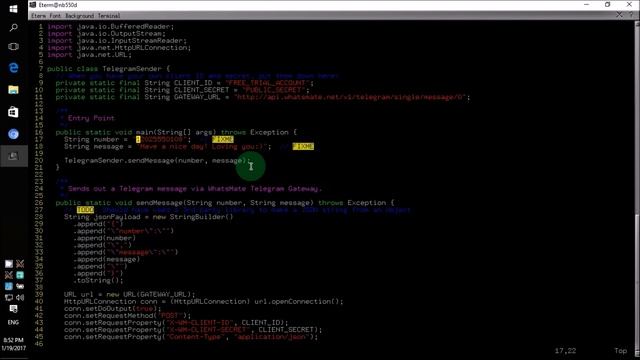640x360 pixels.
Task: Click 'java.io.OutputStream' import text
Action: pyautogui.click(x=120, y=33)
